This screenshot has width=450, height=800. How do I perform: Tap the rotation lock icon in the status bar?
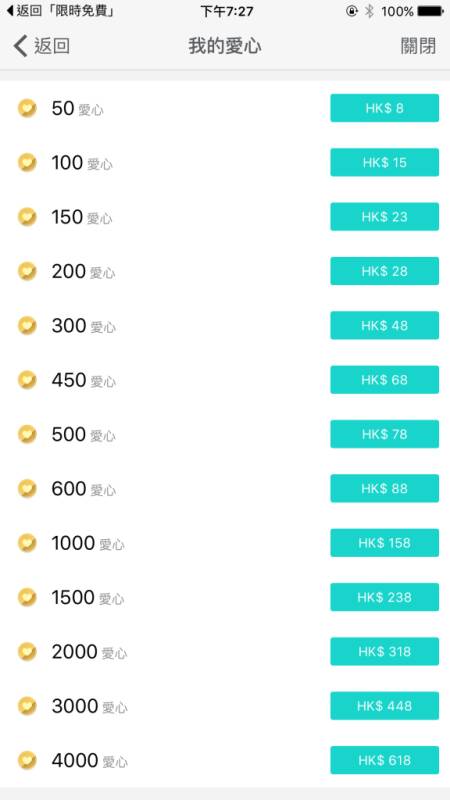tap(352, 11)
